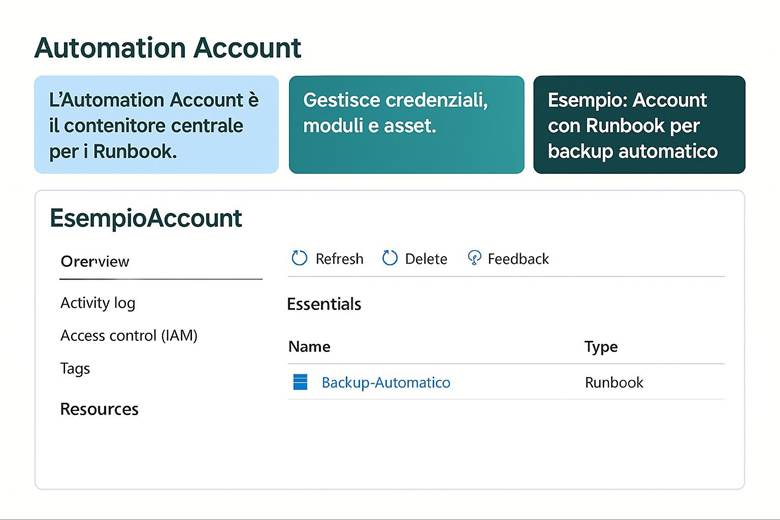
Task: Select the light blue 'contenitore centrale' card
Action: [156, 125]
